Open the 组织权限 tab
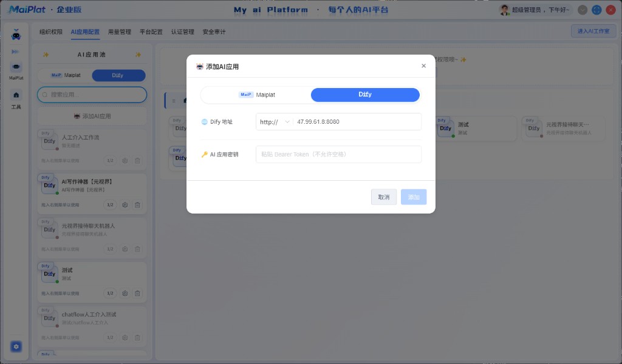The width and height of the screenshot is (622, 364). pyautogui.click(x=51, y=32)
